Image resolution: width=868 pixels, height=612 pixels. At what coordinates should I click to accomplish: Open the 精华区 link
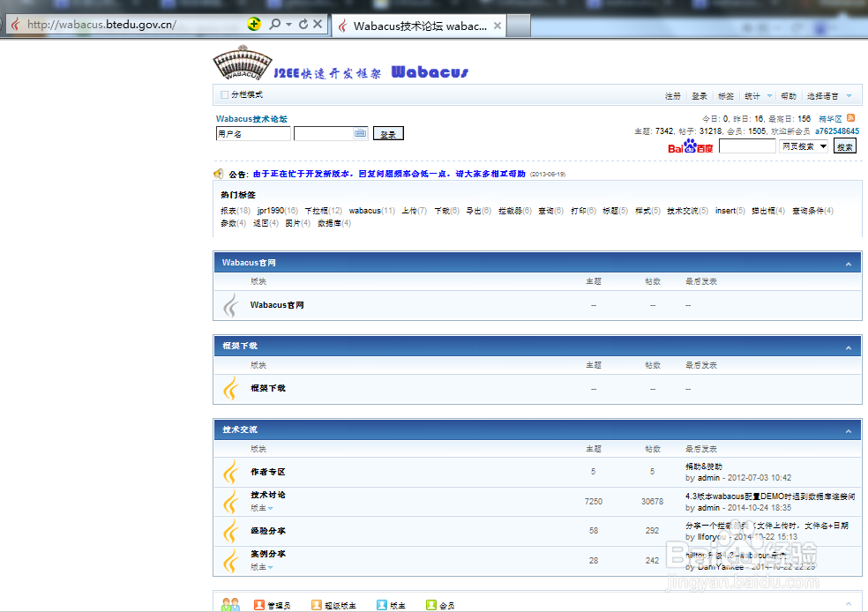[830, 118]
